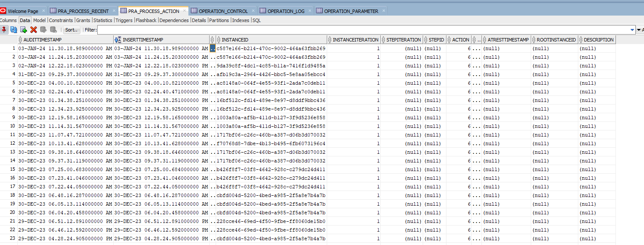Open the Constraints sub-tab

pyautogui.click(x=61, y=20)
